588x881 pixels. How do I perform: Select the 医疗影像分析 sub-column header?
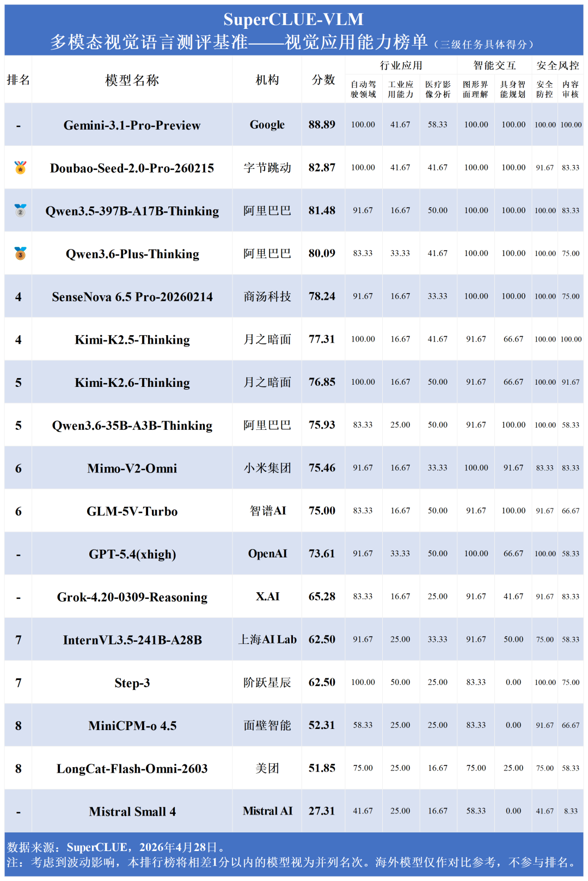point(438,89)
